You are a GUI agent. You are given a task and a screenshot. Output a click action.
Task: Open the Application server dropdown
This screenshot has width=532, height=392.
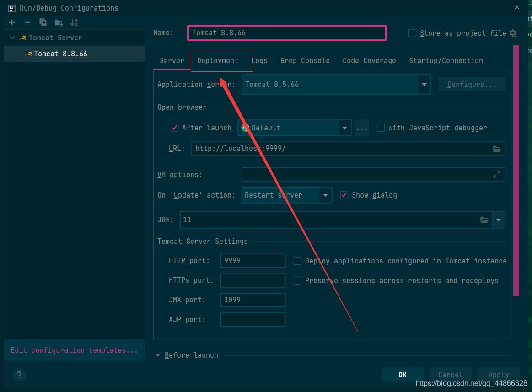424,85
